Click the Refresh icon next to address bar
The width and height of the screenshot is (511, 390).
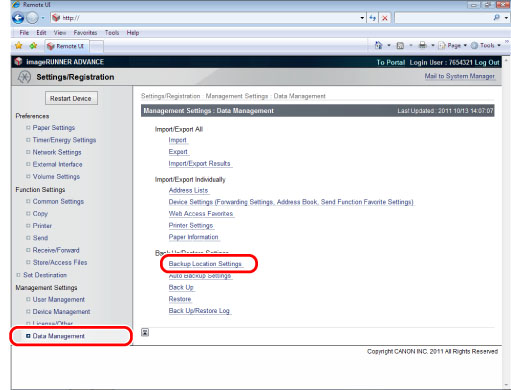coord(373,18)
